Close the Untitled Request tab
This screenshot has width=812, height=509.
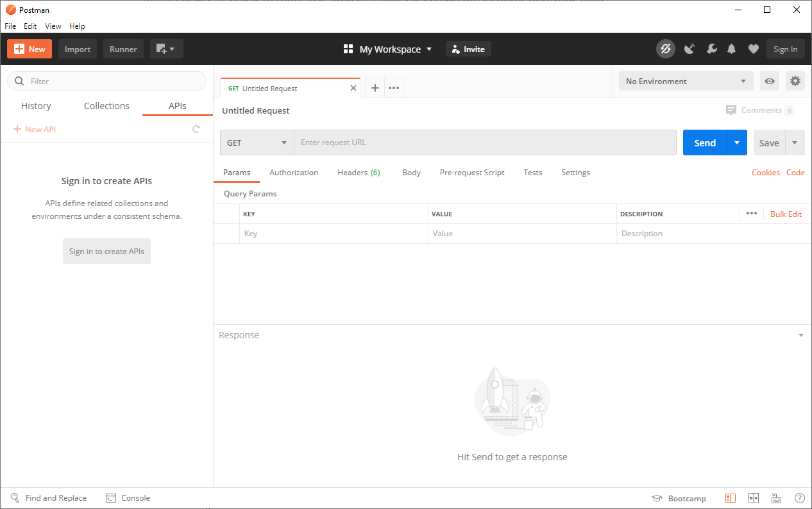[x=353, y=89]
